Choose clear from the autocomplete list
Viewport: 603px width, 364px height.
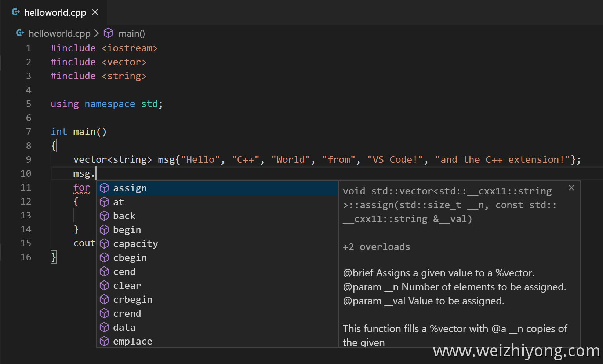tap(217, 286)
